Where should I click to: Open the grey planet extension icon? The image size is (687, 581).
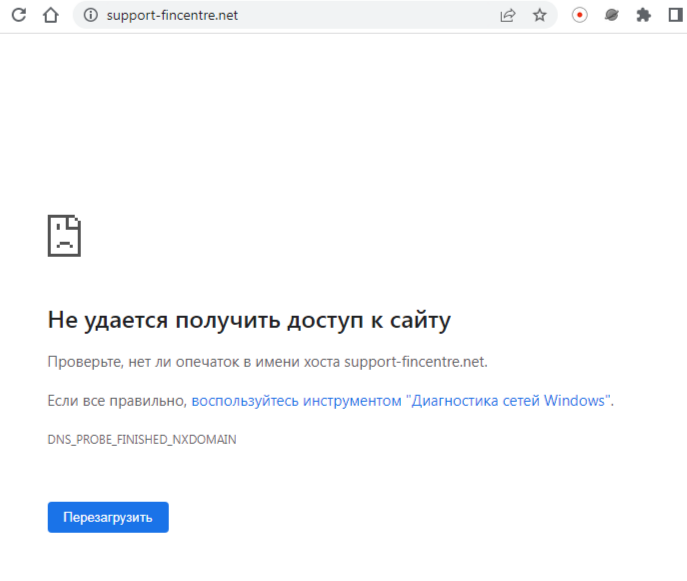point(611,15)
